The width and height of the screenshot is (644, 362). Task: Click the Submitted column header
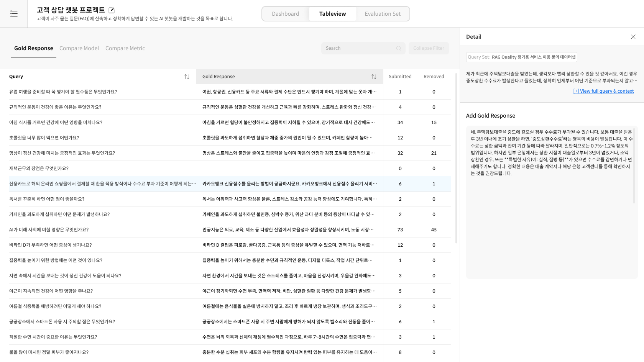(x=400, y=77)
